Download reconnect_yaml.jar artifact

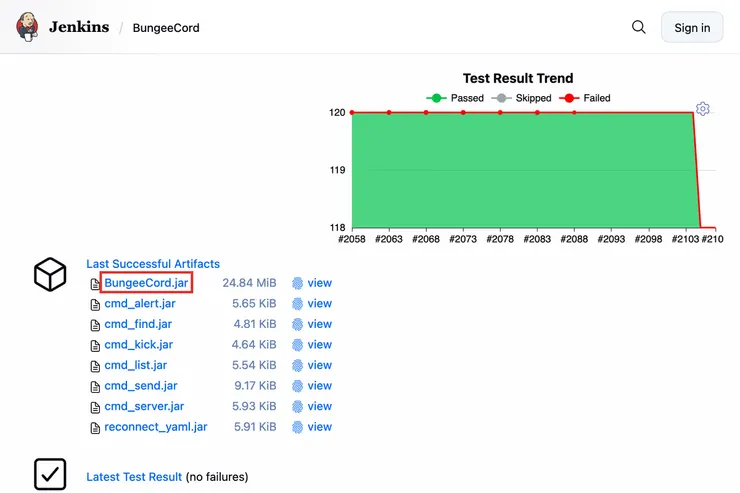coord(156,426)
